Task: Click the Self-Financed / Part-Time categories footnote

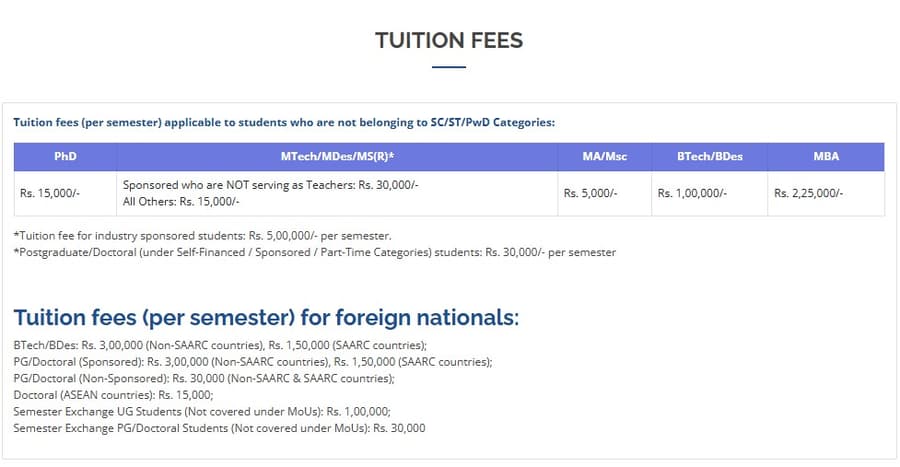Action: click(x=315, y=252)
